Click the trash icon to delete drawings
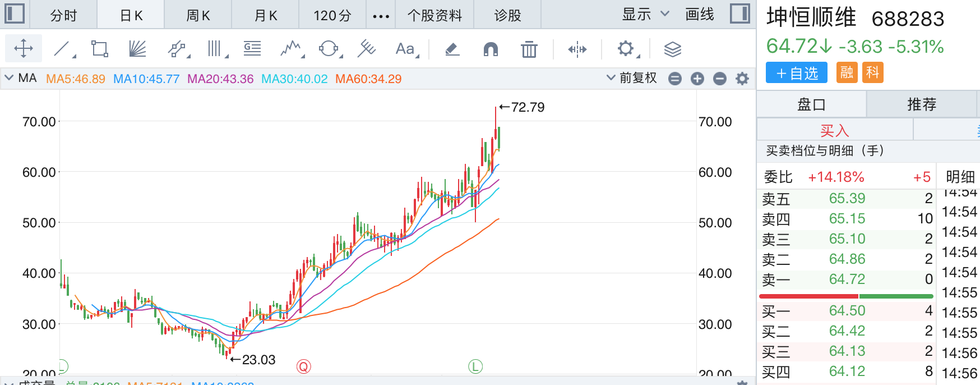 pyautogui.click(x=529, y=49)
